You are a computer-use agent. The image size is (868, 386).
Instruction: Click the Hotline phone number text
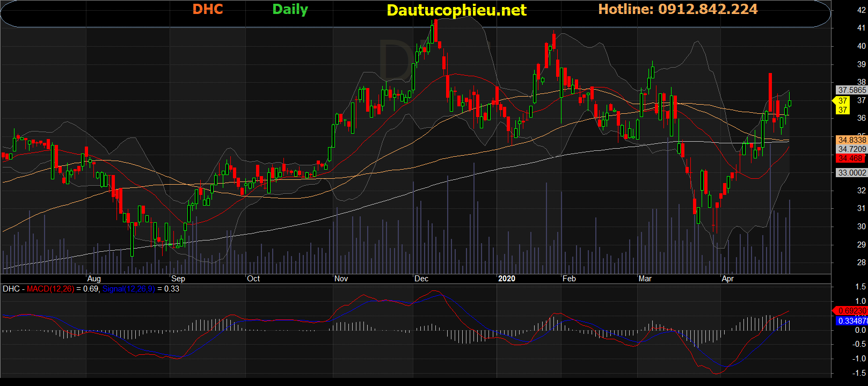pos(677,9)
